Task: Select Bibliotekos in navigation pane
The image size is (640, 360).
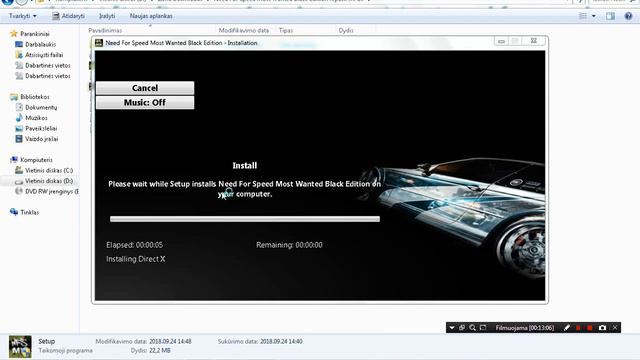Action: (35, 97)
